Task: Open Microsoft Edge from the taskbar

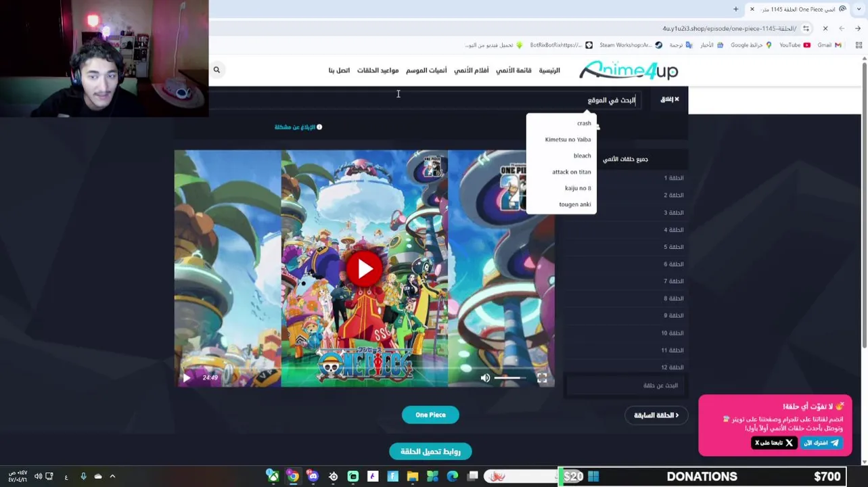Action: (x=453, y=477)
